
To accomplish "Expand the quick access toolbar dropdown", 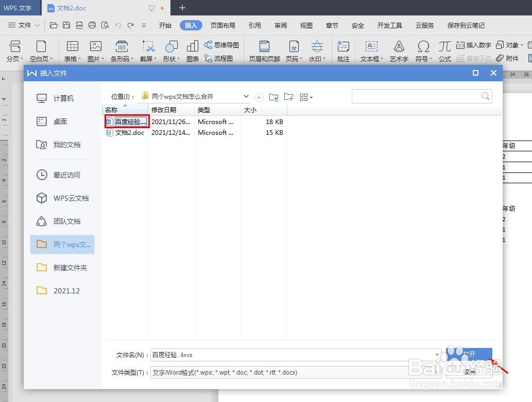I will pyautogui.click(x=144, y=25).
